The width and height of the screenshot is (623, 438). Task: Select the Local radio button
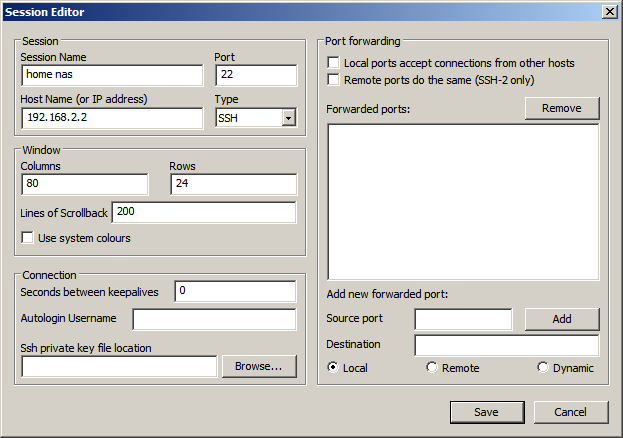tap(333, 367)
